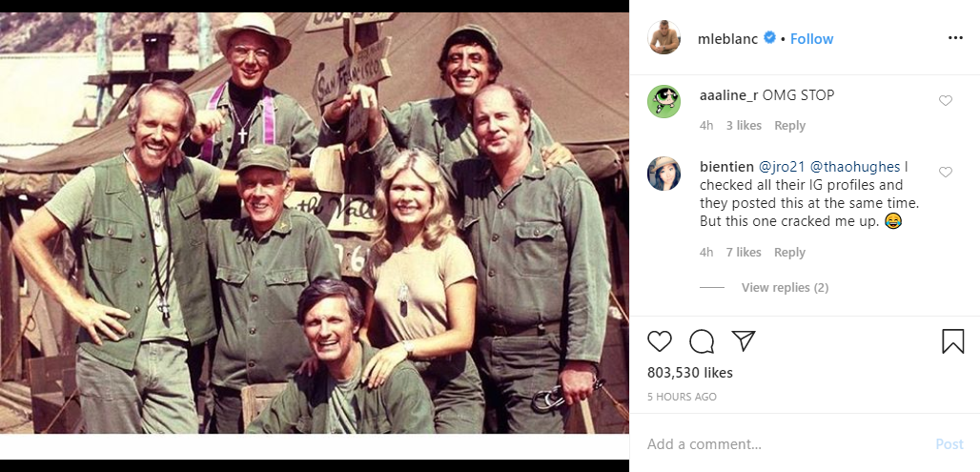Expand View replies (2)
The width and height of the screenshot is (980, 472).
[785, 287]
